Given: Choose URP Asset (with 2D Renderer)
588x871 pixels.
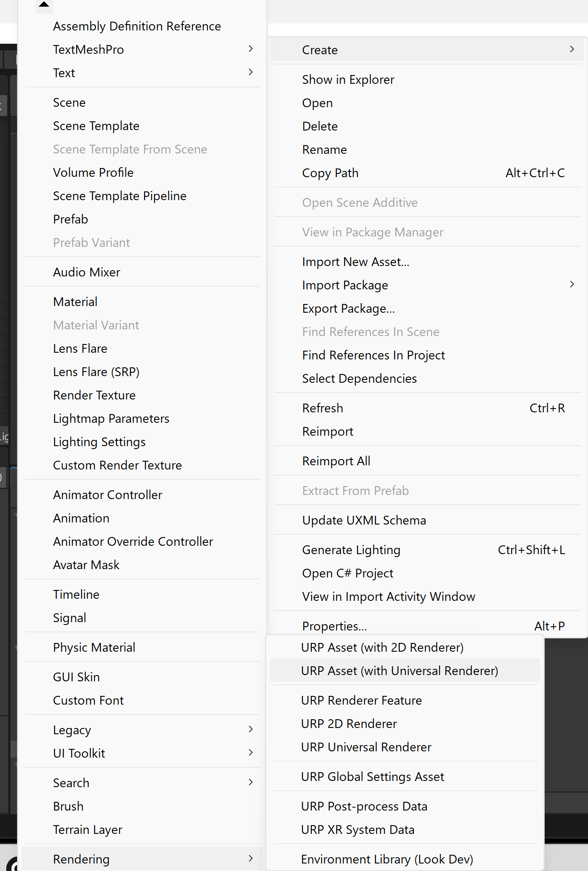Looking at the screenshot, I should (x=382, y=647).
